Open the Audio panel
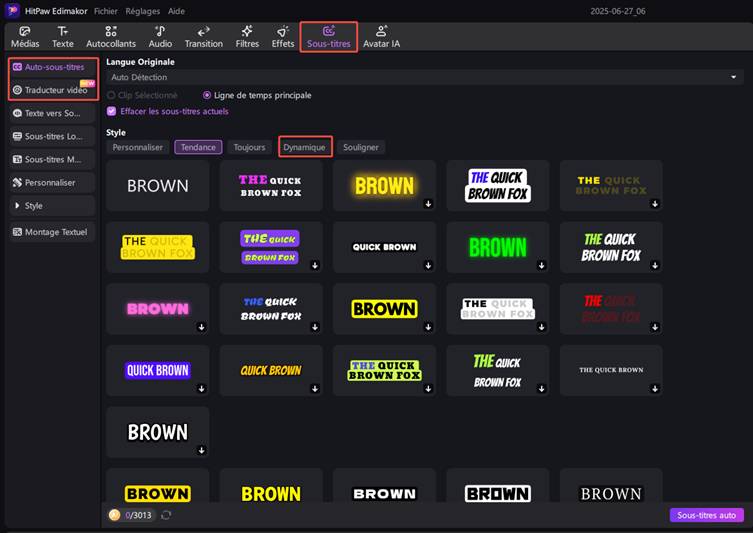The height and width of the screenshot is (533, 753). [x=160, y=37]
